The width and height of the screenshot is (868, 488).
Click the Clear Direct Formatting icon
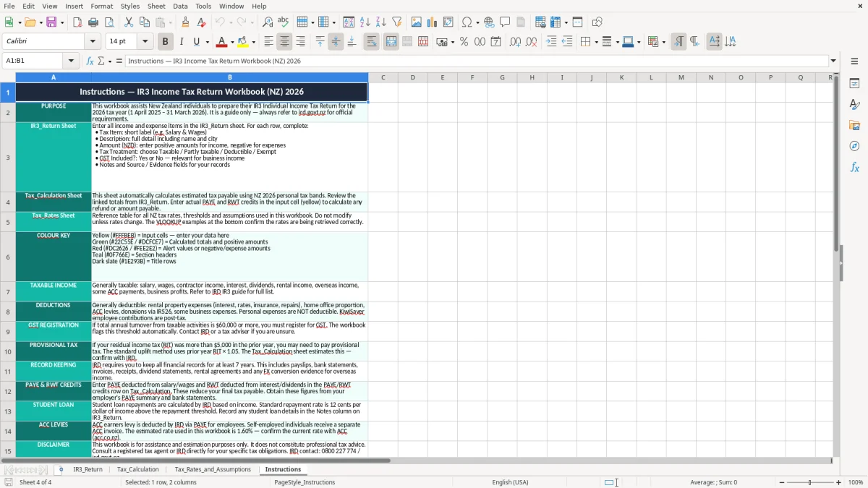pyautogui.click(x=202, y=22)
